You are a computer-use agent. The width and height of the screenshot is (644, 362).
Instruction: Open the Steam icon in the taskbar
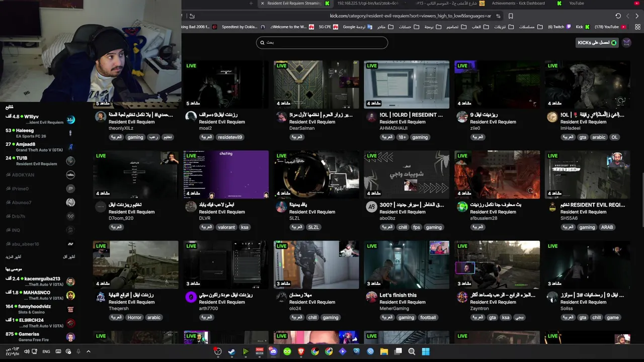click(x=231, y=351)
